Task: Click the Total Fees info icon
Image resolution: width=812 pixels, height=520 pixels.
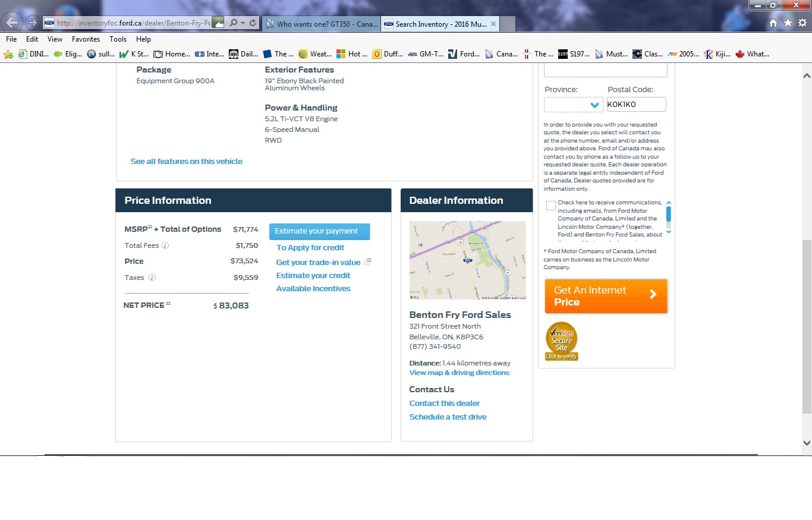Action: (x=165, y=245)
